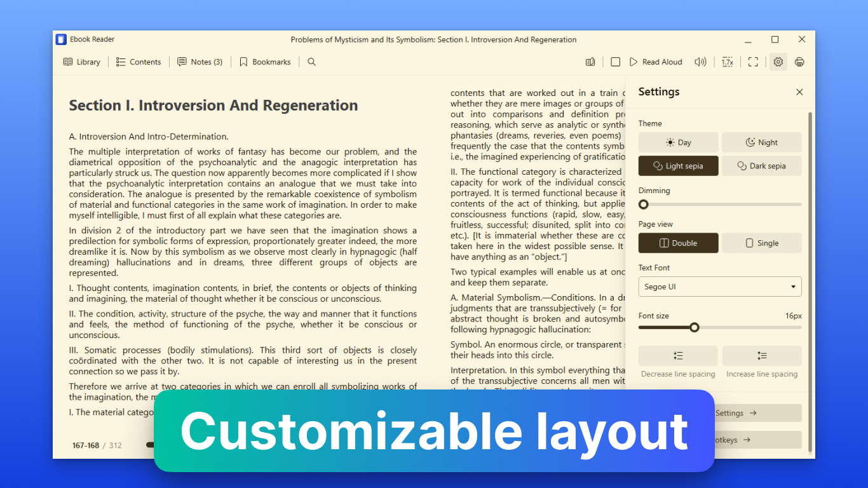This screenshot has width=868, height=488.
Task: Click the Increase line spacing button
Action: [x=761, y=356]
